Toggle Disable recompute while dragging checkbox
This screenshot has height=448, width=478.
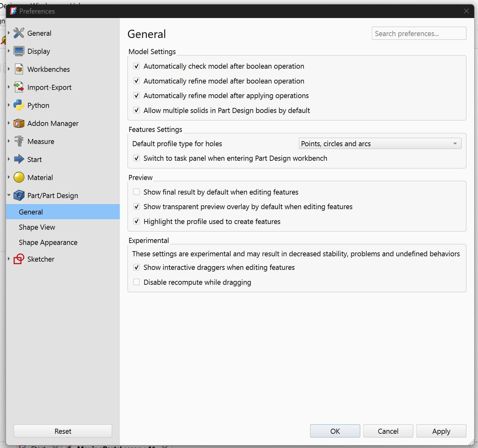(x=137, y=282)
